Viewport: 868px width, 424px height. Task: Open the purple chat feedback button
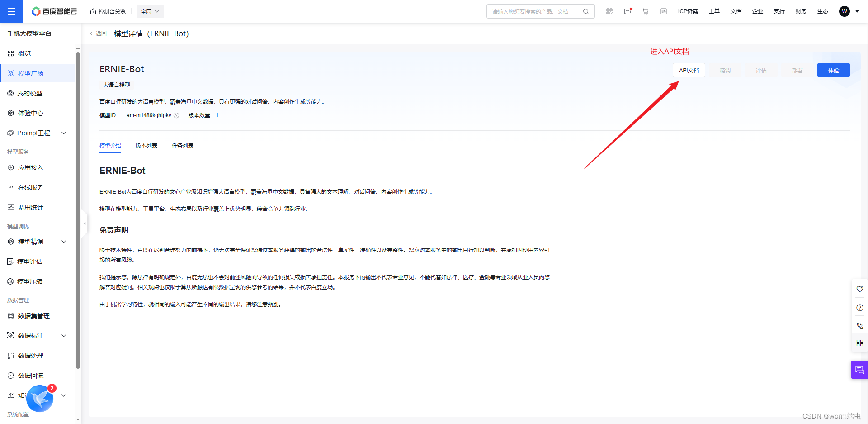859,370
